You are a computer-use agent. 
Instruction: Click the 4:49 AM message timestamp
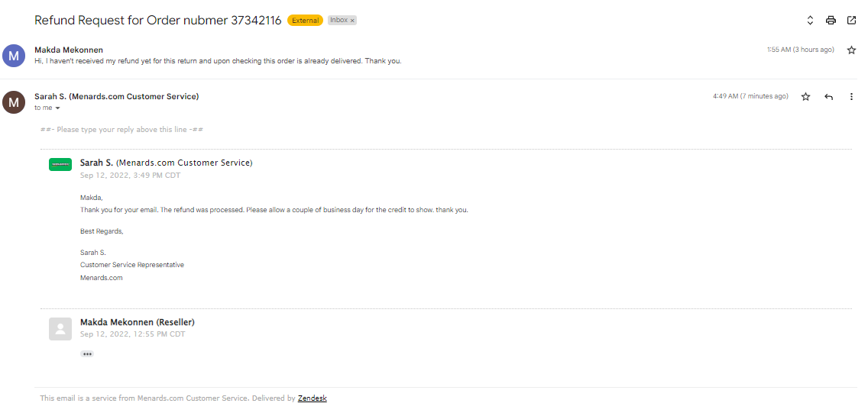coord(750,96)
